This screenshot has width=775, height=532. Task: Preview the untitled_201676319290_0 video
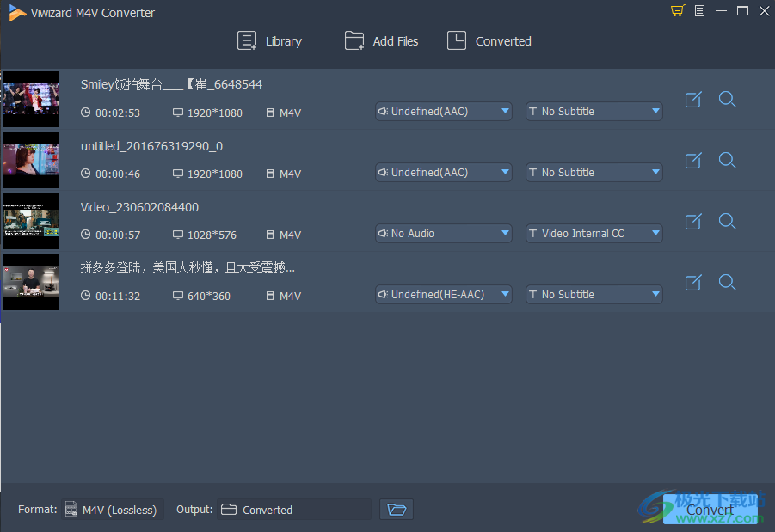[x=728, y=160]
